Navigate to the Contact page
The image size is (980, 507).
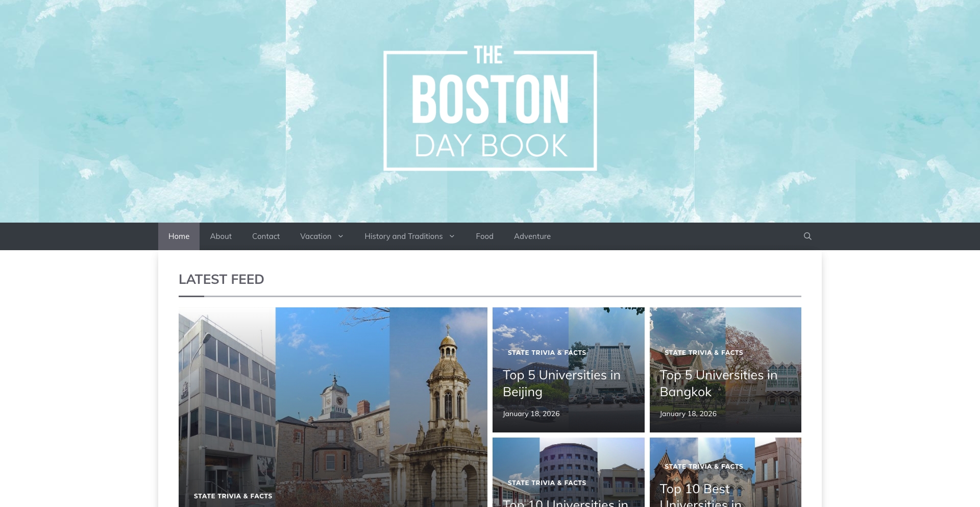pos(265,236)
